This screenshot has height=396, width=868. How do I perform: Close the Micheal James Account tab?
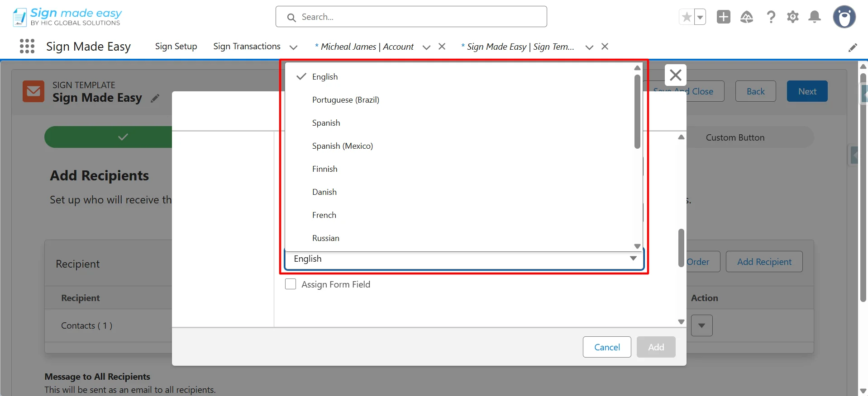coord(442,47)
